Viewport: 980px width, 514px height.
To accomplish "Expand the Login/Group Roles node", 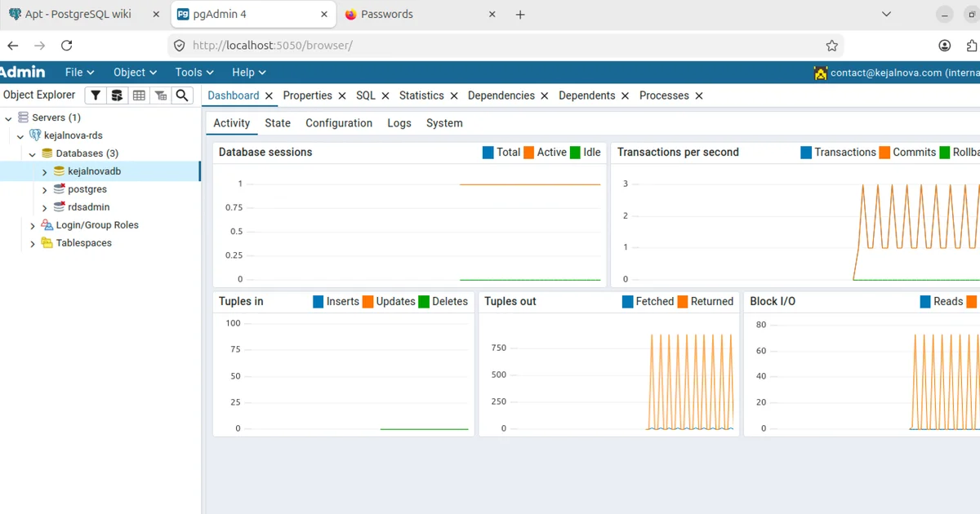I will point(33,226).
